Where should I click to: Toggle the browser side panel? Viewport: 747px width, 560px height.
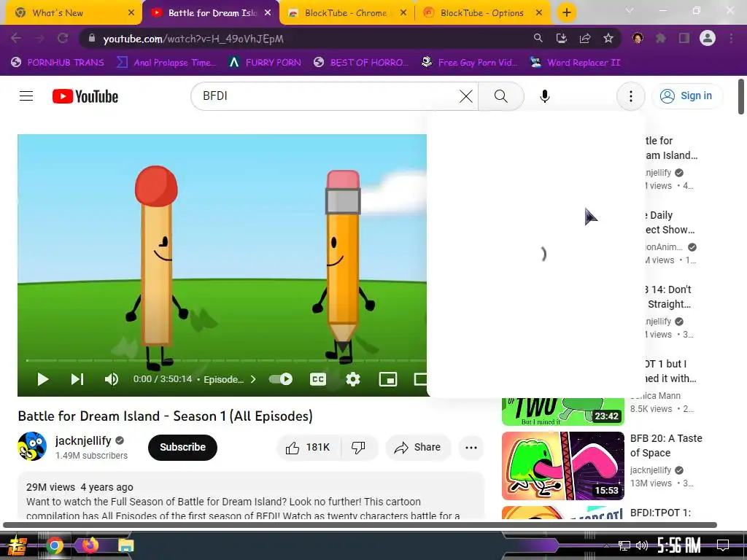[x=684, y=38]
